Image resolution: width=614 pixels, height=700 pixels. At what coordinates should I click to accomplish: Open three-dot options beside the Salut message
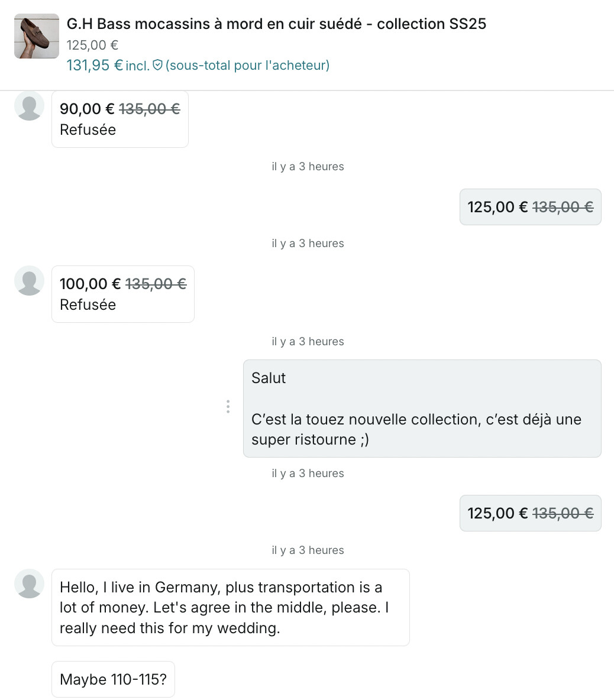(x=228, y=407)
